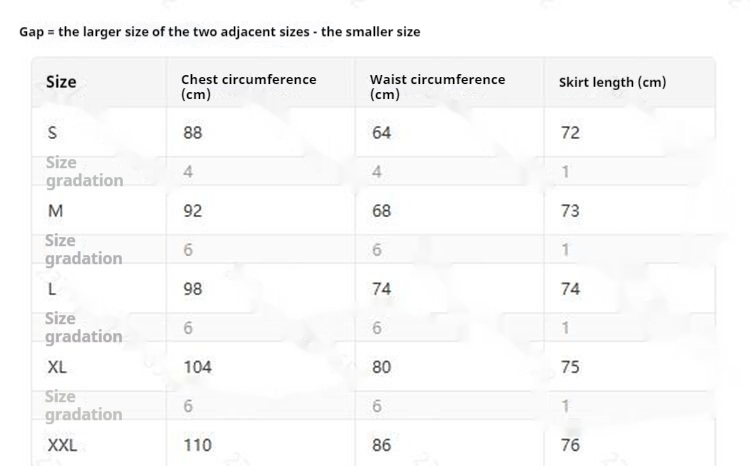Click the Skirt length (cm) header
The width and height of the screenshot is (750, 466).
[612, 82]
